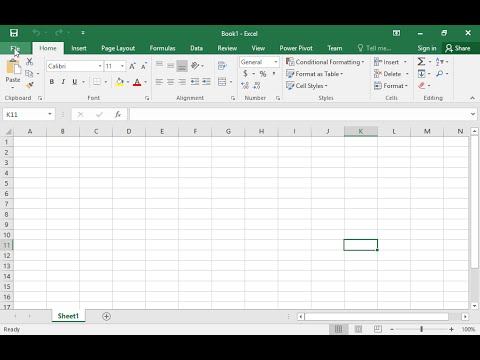Open the font size 11 dropdown
480x360 pixels.
pos(122,66)
